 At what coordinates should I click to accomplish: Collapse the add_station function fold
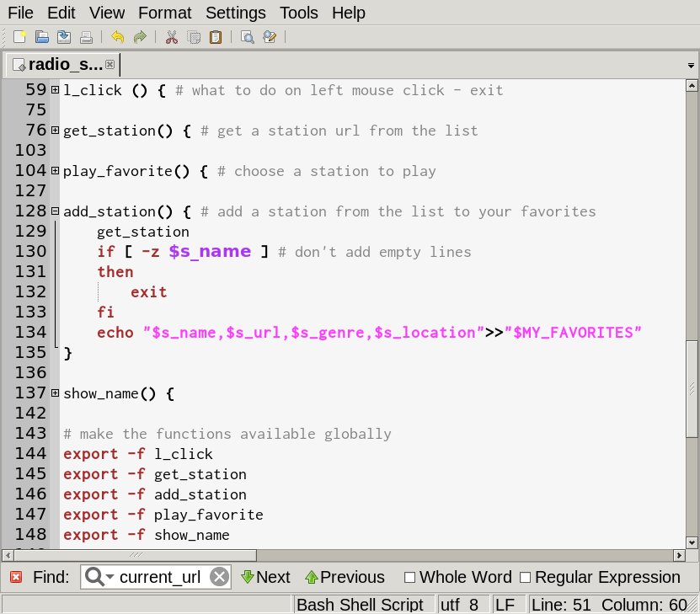pos(55,211)
